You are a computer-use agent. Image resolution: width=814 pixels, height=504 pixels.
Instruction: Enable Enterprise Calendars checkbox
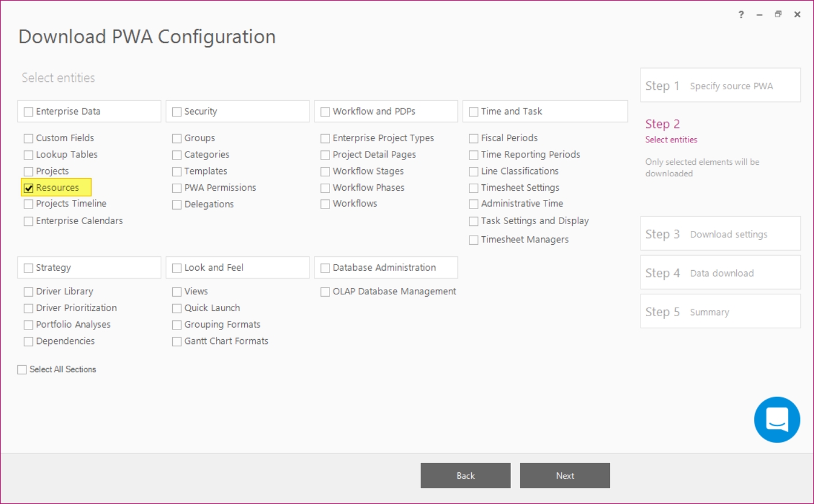(x=28, y=221)
